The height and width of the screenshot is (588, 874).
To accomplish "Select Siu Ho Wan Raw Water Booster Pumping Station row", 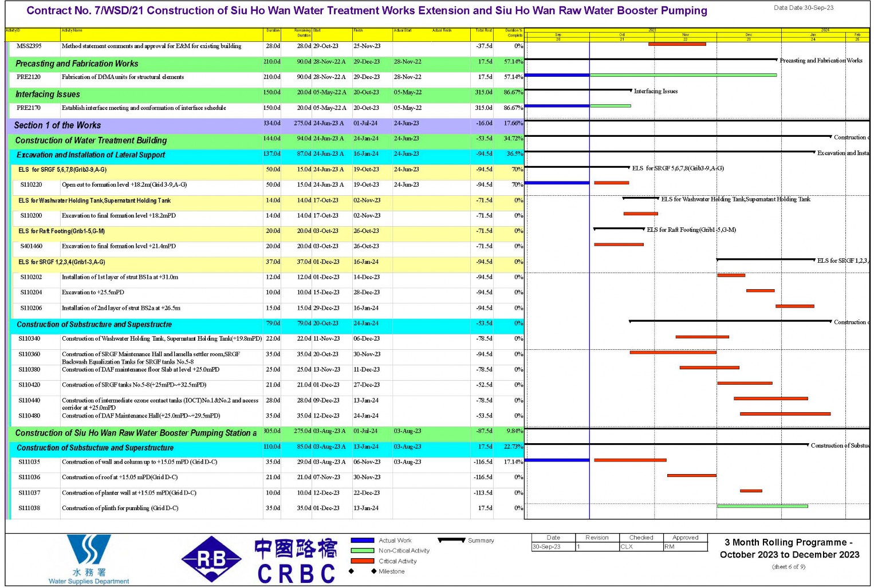I will click(266, 433).
